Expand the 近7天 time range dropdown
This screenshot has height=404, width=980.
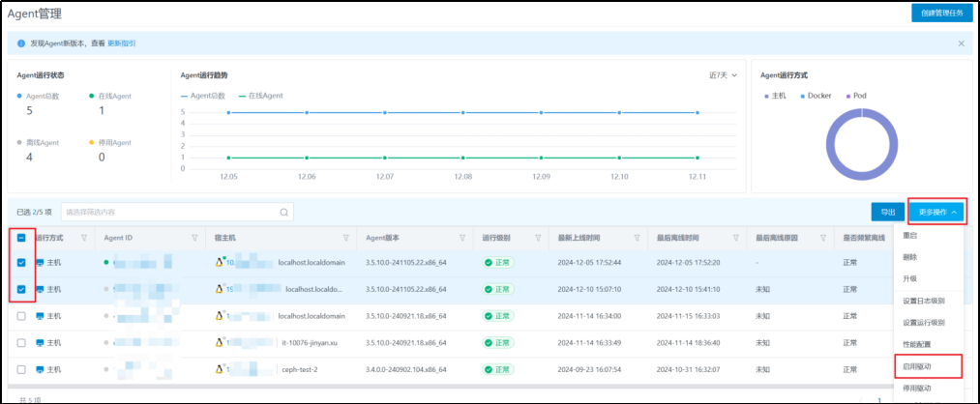tap(723, 75)
